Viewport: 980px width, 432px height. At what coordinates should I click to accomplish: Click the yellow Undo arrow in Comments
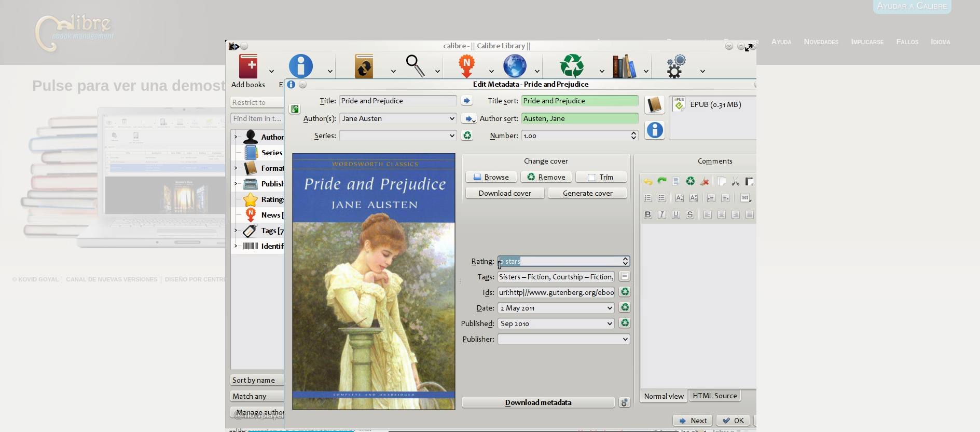[x=648, y=181]
